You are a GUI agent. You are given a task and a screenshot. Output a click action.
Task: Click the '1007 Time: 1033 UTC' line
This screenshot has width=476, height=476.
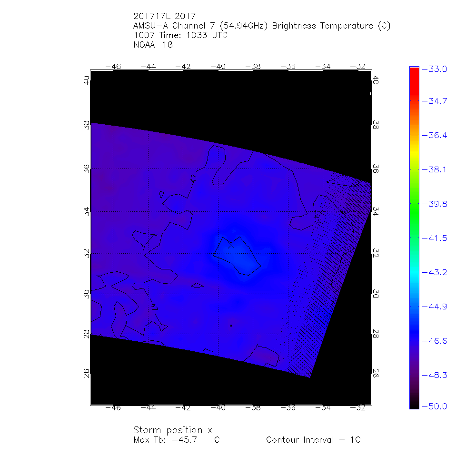pos(181,36)
